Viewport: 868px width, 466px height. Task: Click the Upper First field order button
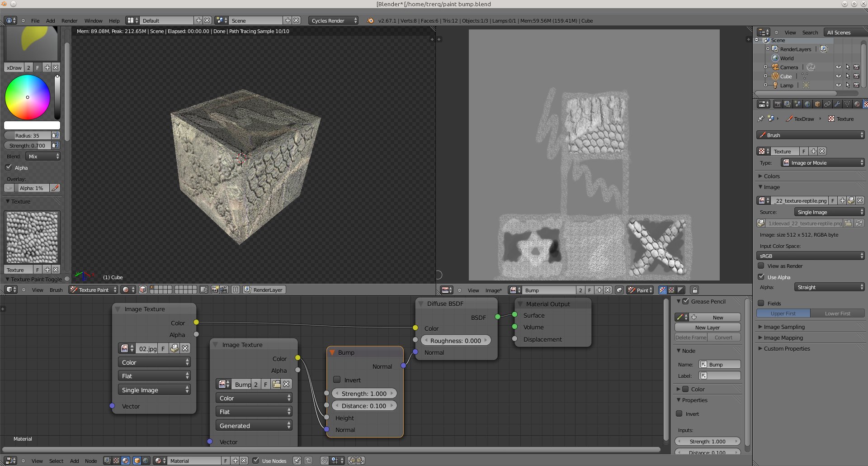(x=783, y=314)
